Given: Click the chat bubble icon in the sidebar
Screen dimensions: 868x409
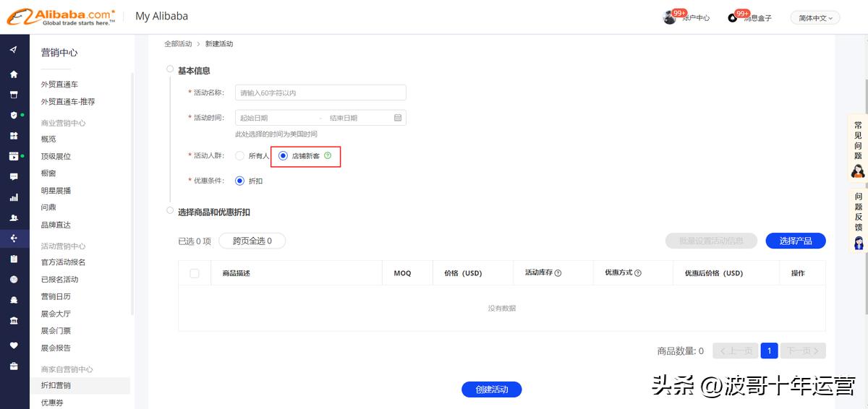Looking at the screenshot, I should click(x=13, y=176).
